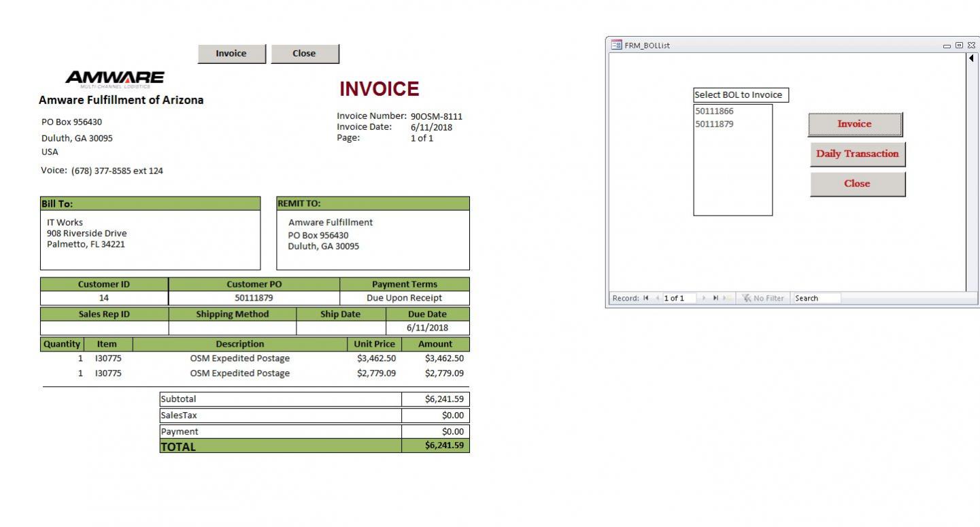Click the voice phone number (678) 377-8585
980x527 pixels.
pos(117,171)
